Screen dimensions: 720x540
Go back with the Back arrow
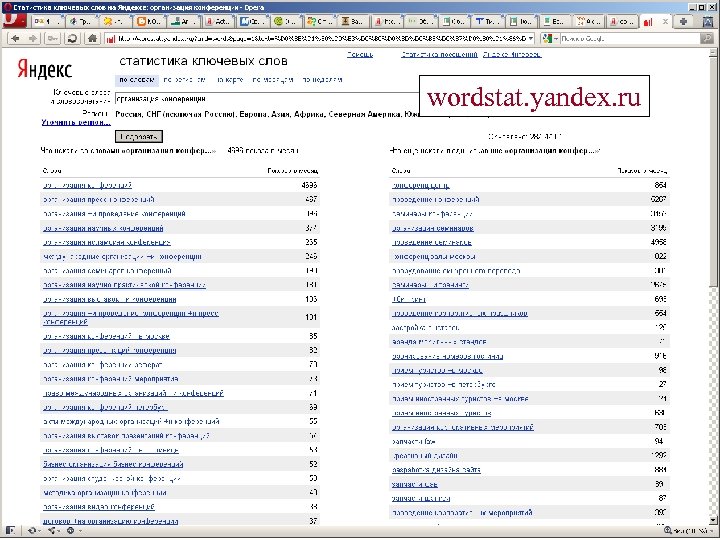pos(15,39)
